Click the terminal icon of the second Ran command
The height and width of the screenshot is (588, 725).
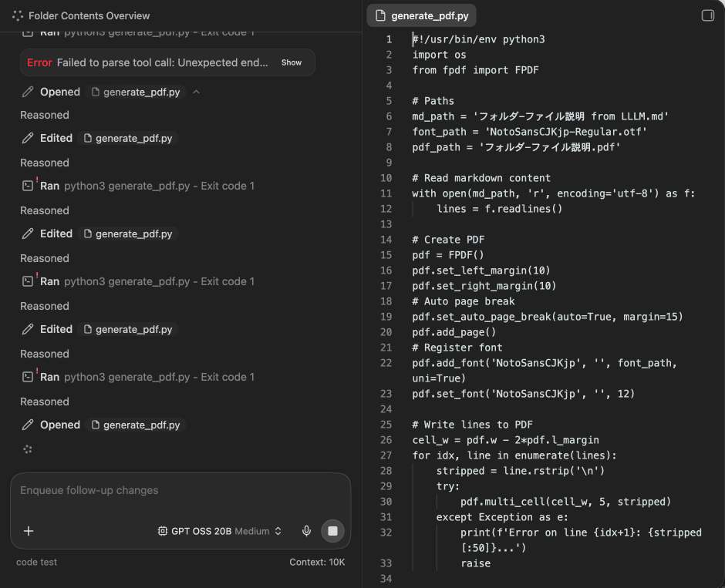coord(28,186)
